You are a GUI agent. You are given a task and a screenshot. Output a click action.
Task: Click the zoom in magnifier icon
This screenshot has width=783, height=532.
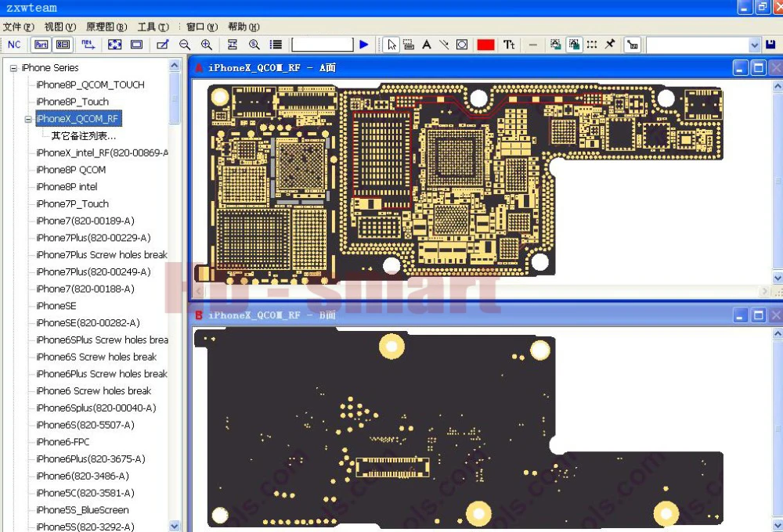[206, 45]
